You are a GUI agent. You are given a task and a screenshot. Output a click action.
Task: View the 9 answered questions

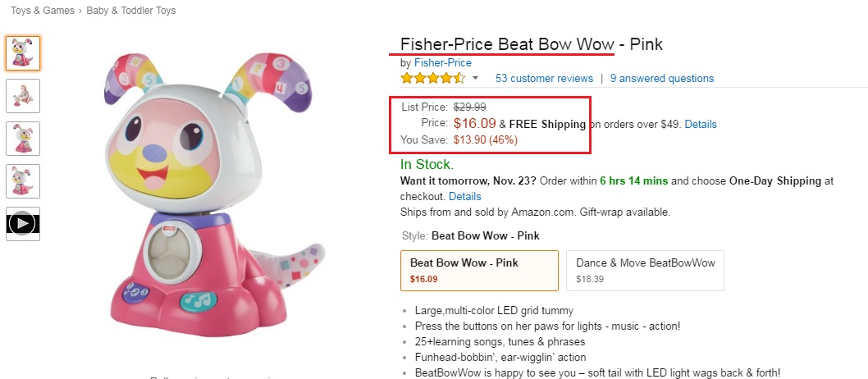click(x=662, y=79)
